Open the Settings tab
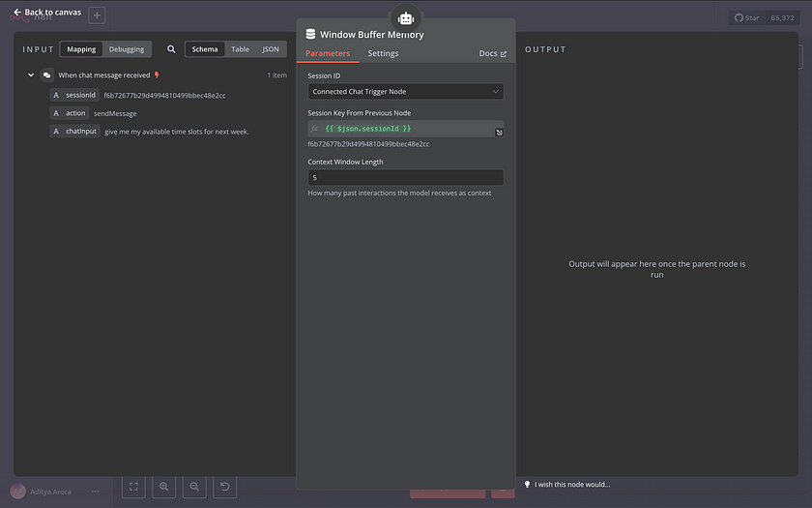Image resolution: width=812 pixels, height=508 pixels. [383, 53]
